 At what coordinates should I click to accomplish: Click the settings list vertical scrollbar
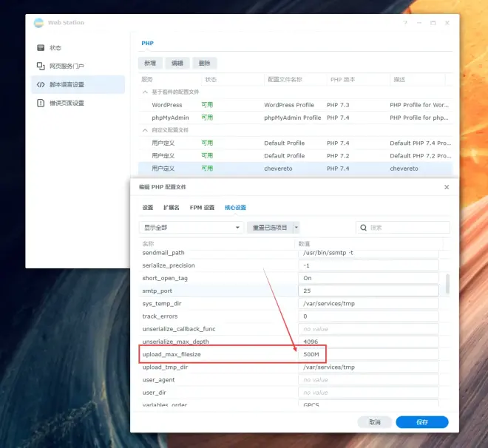(x=447, y=284)
